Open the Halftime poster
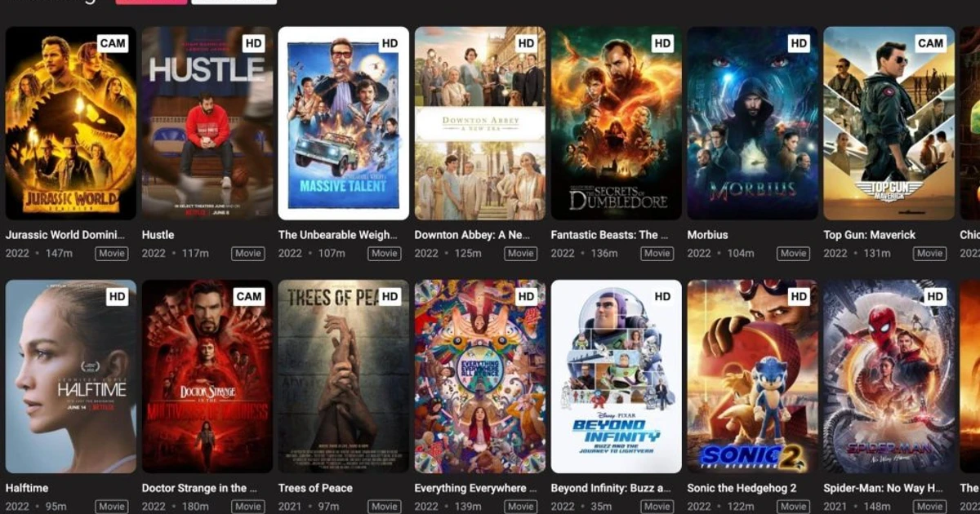 click(70, 375)
